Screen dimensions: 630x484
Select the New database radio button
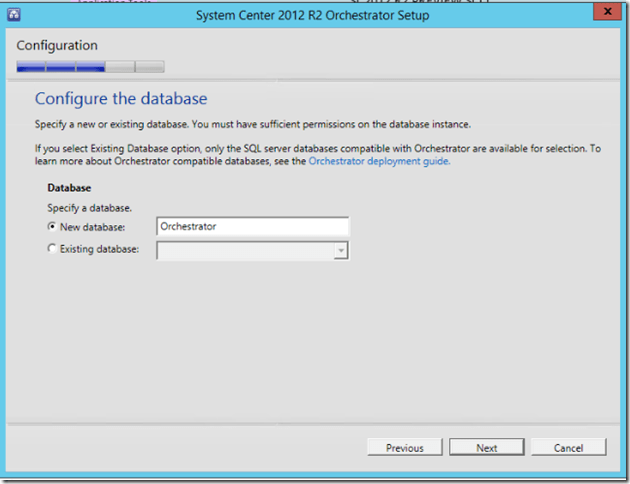coord(52,227)
